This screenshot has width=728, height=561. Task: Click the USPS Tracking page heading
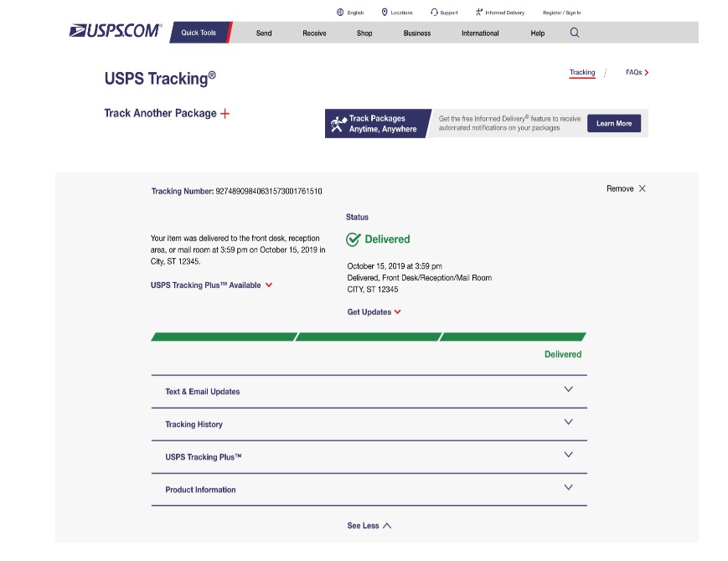tap(160, 78)
